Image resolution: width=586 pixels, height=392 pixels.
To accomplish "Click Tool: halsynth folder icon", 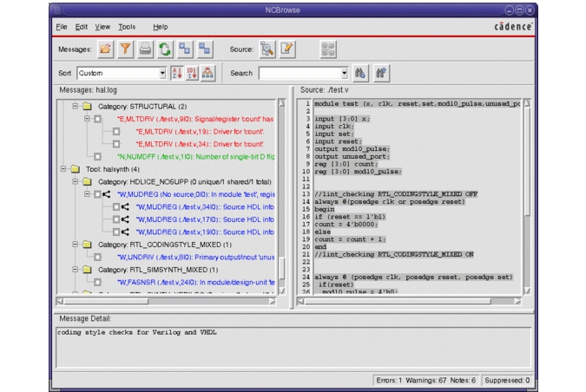I will point(76,169).
